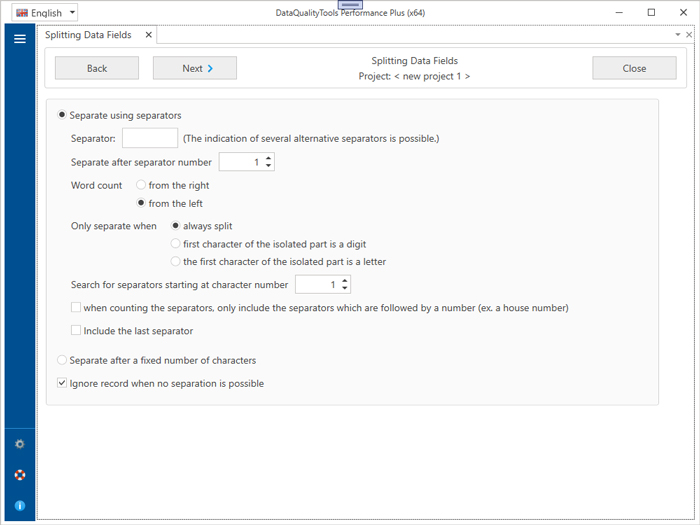Select the 'always split' option
The image size is (700, 525).
point(175,225)
